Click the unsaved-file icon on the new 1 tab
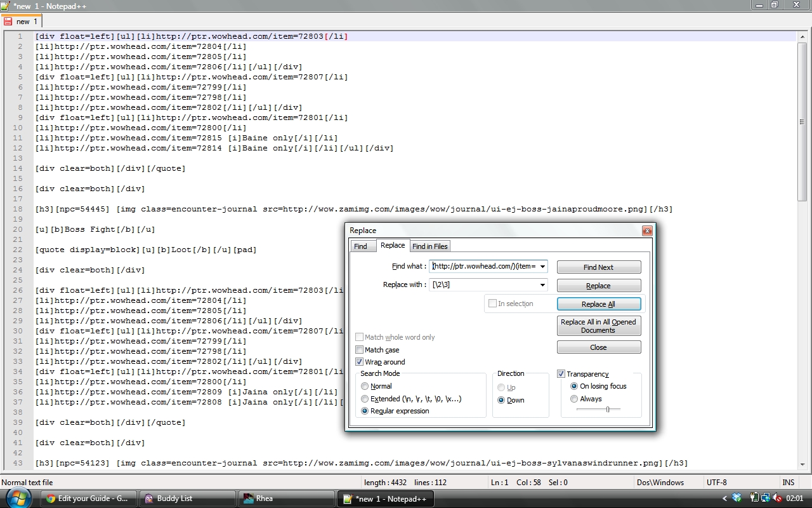Screen dimensions: 812x508 pyautogui.click(x=8, y=22)
